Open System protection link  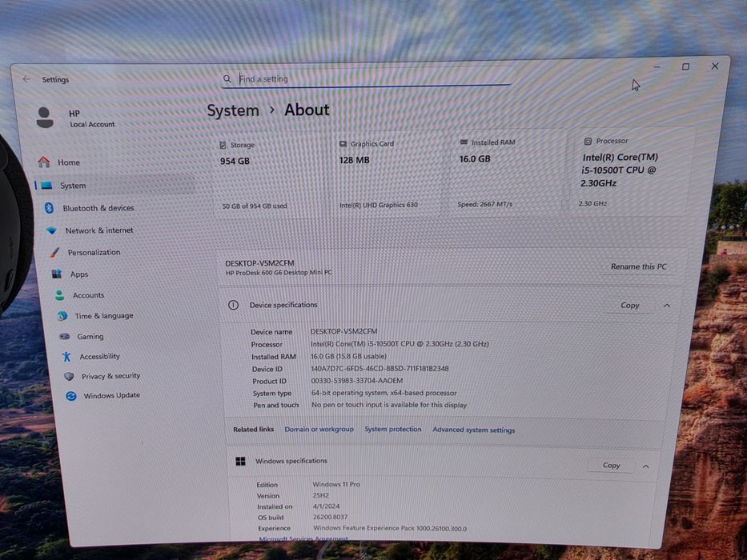click(x=393, y=429)
